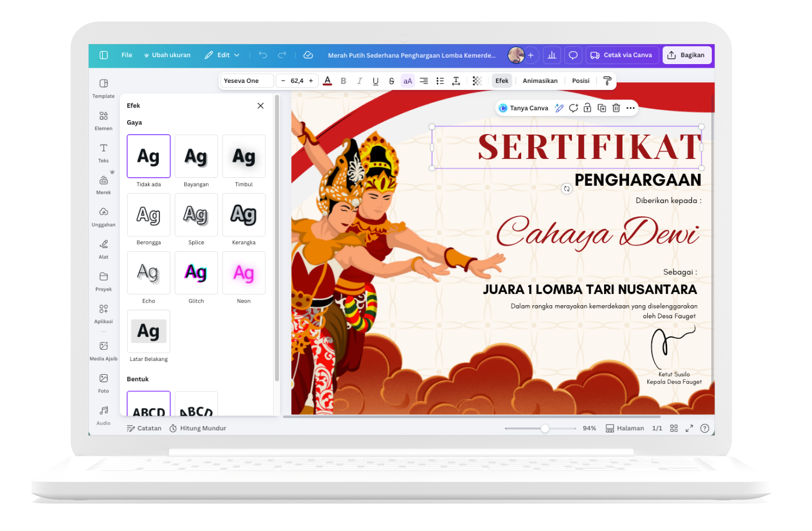The width and height of the screenshot is (812, 531).
Task: Open Cetak via Canva
Action: click(x=622, y=55)
